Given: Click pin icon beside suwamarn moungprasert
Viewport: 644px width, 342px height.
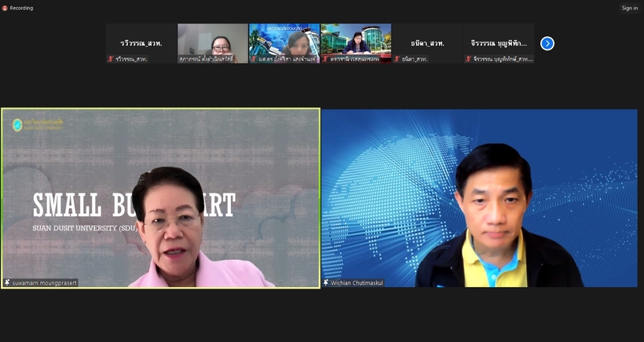Looking at the screenshot, I should (x=7, y=283).
